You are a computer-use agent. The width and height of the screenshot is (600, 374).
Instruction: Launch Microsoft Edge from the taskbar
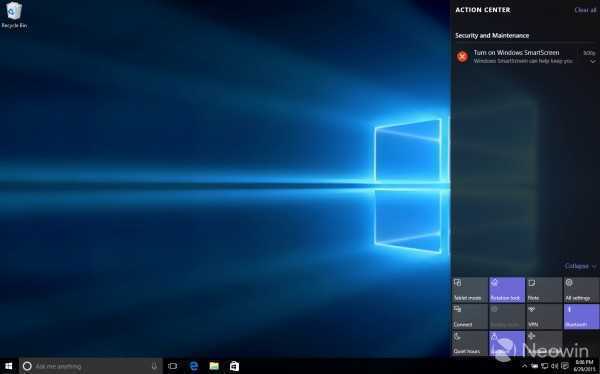click(x=194, y=366)
